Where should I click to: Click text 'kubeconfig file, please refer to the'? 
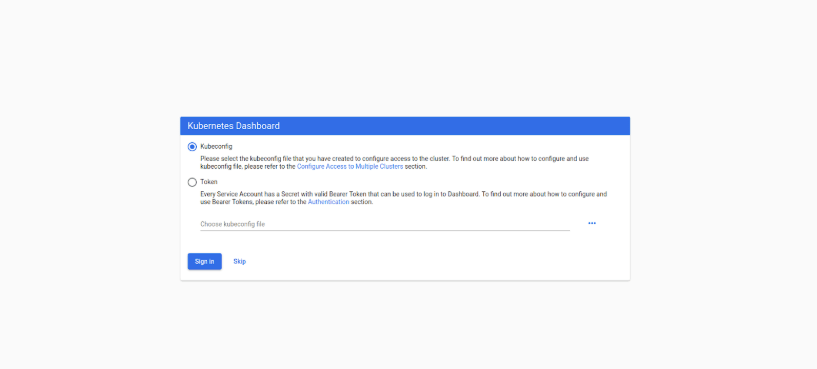tap(248, 167)
